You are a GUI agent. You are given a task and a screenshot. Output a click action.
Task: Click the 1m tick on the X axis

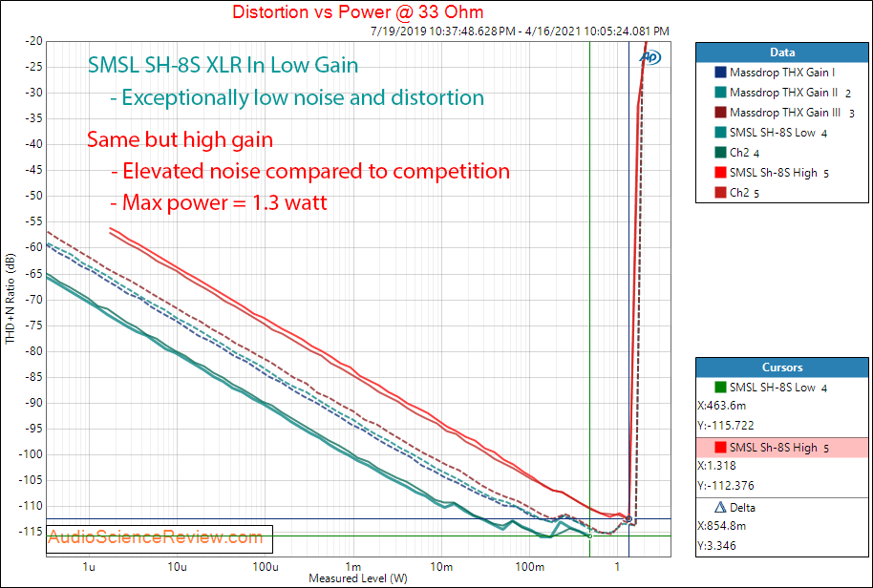point(353,567)
